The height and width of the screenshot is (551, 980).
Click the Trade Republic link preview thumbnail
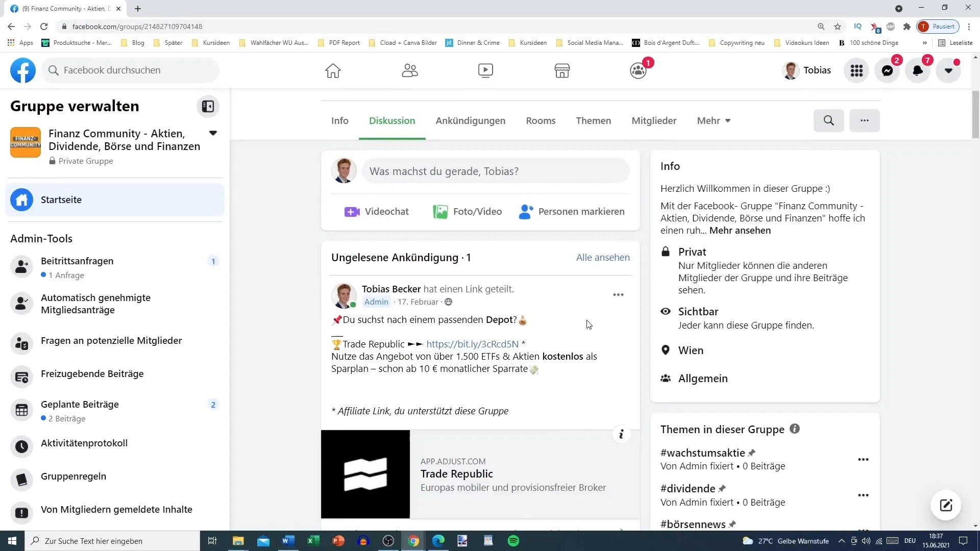pyautogui.click(x=365, y=474)
